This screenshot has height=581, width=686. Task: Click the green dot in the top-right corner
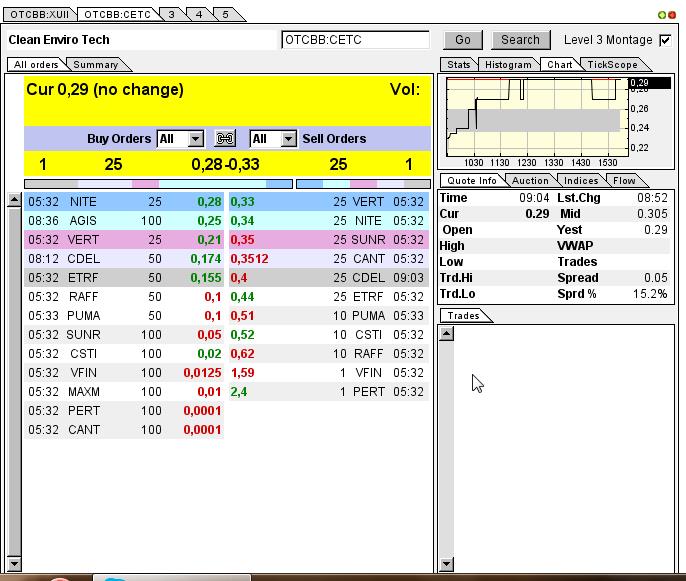click(x=662, y=15)
